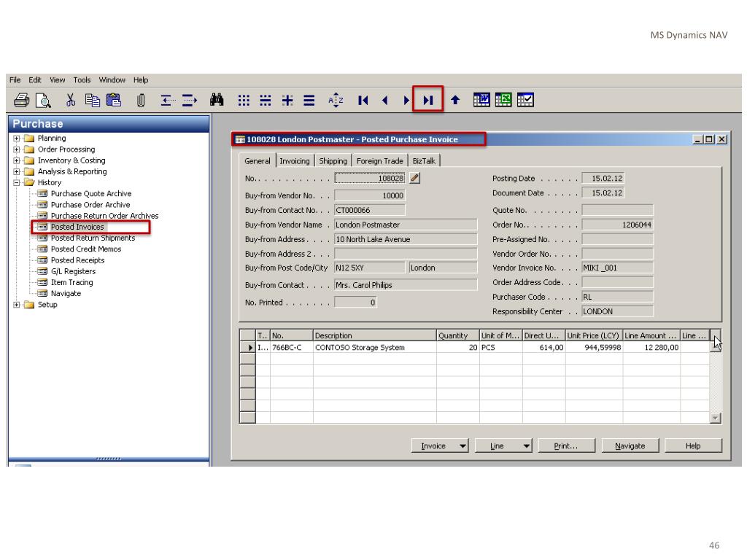Open Posted Return Shipments
747x560 pixels.
93,238
